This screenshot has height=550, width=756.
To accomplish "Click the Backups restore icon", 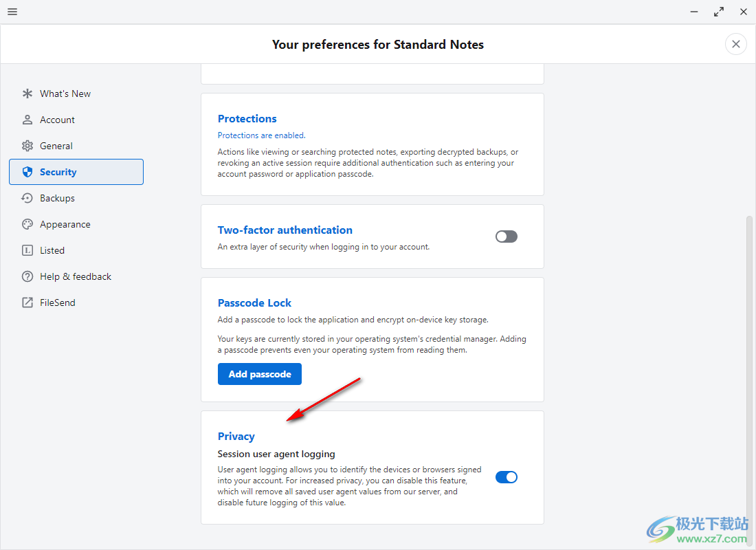I will pos(27,198).
